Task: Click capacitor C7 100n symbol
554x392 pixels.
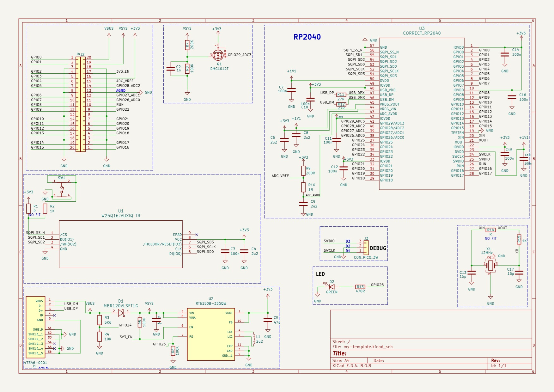Action: click(291, 90)
